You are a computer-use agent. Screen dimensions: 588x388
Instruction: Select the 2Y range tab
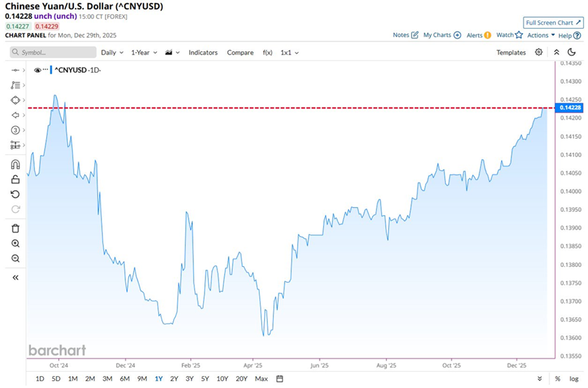pyautogui.click(x=174, y=379)
